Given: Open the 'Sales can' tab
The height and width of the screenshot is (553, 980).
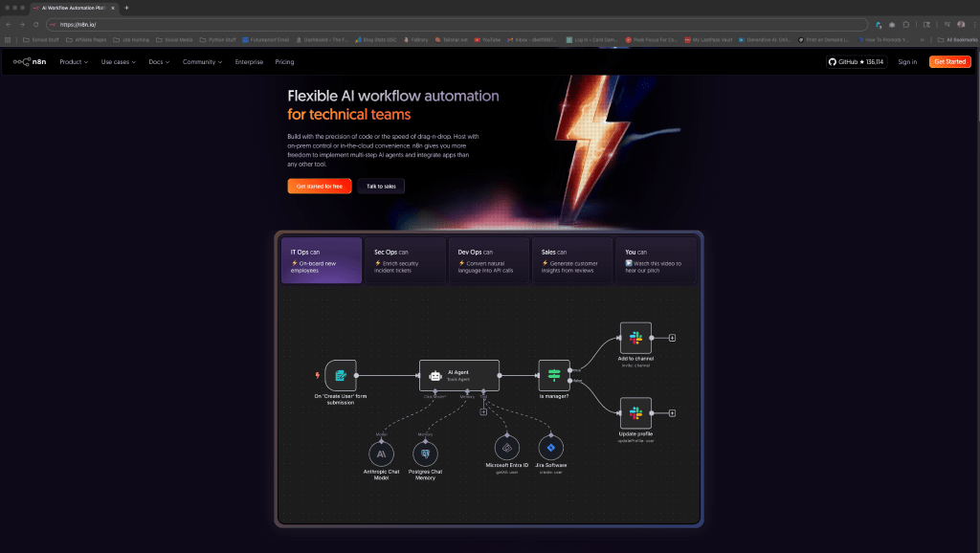Looking at the screenshot, I should 571,261.
